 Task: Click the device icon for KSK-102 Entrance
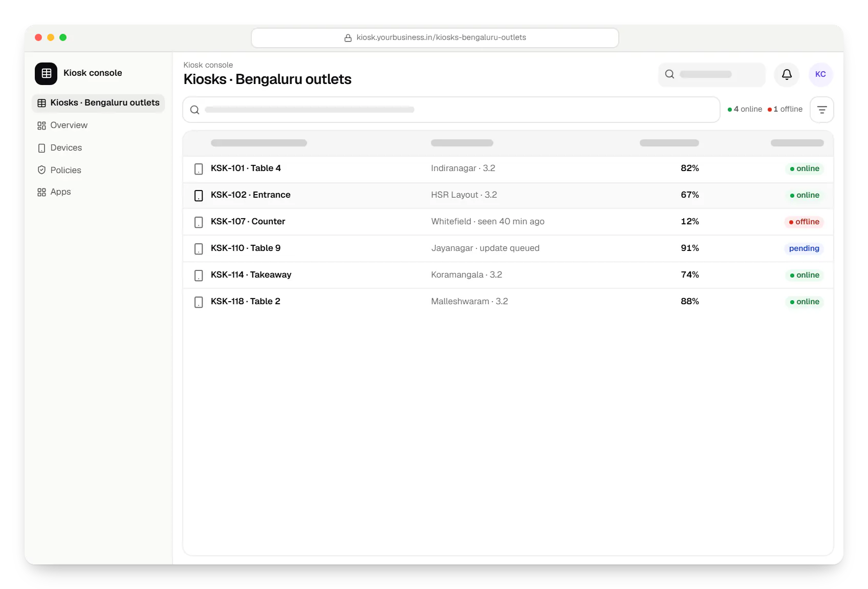click(x=199, y=196)
